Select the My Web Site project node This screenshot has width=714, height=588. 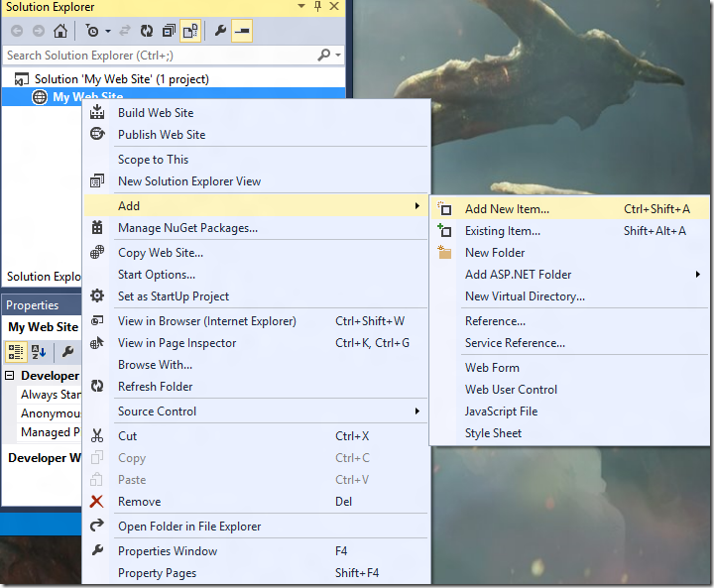click(174, 96)
